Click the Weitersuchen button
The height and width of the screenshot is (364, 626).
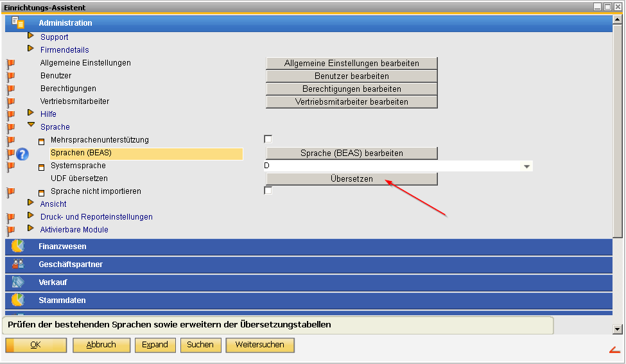[260, 345]
